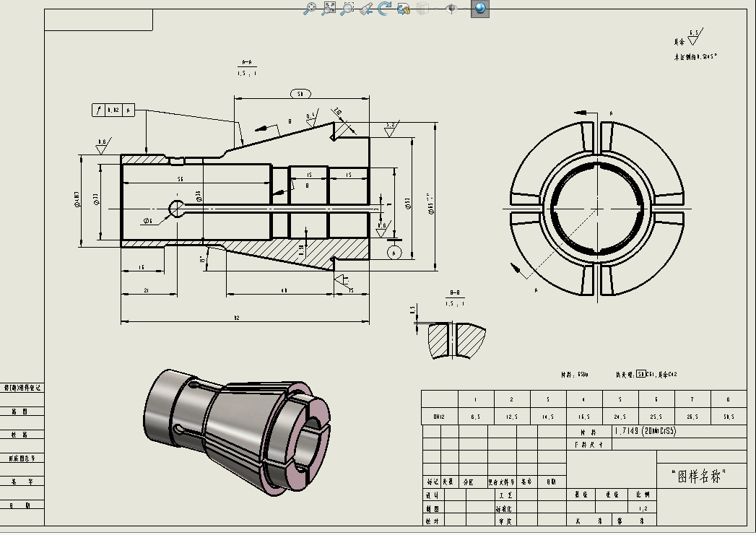The image size is (756, 535).
Task: Select the 15° taper angle dimension
Action: point(202,258)
